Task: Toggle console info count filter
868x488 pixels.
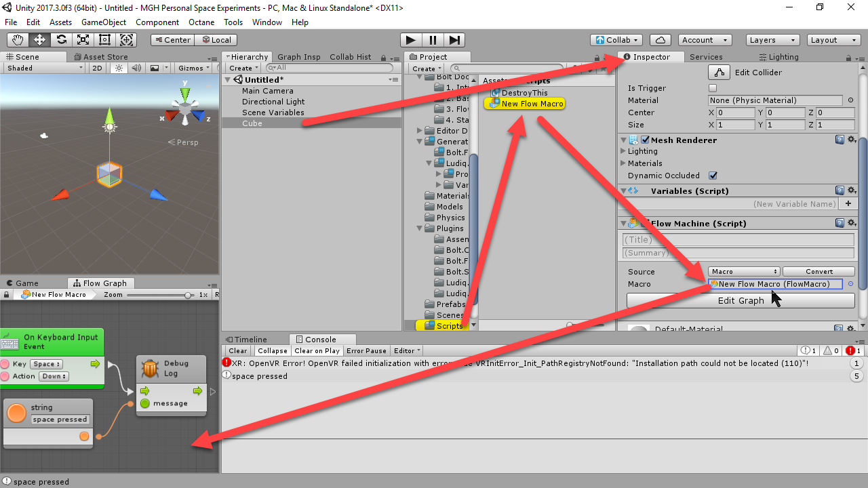Action: pos(808,350)
